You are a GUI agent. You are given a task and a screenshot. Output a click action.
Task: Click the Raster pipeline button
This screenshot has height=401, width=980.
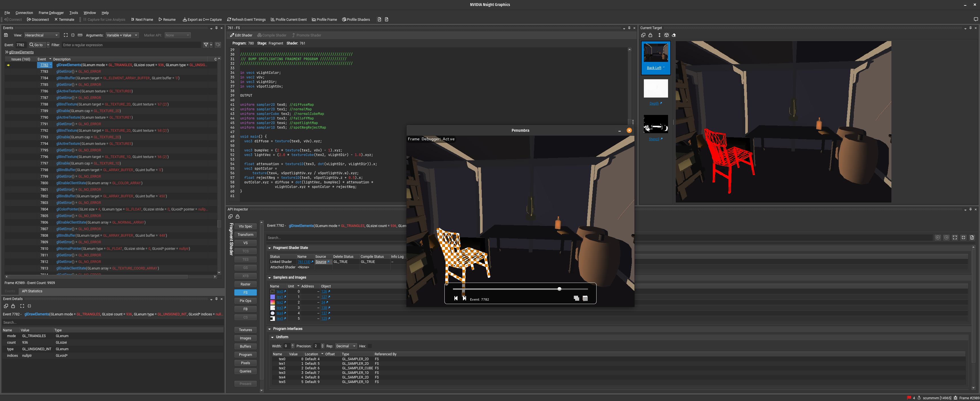tap(245, 284)
